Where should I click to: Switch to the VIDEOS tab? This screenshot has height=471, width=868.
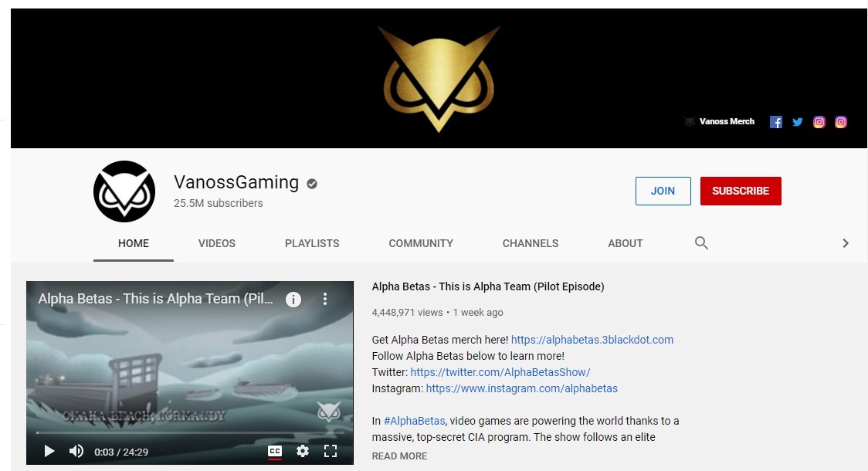(x=216, y=243)
